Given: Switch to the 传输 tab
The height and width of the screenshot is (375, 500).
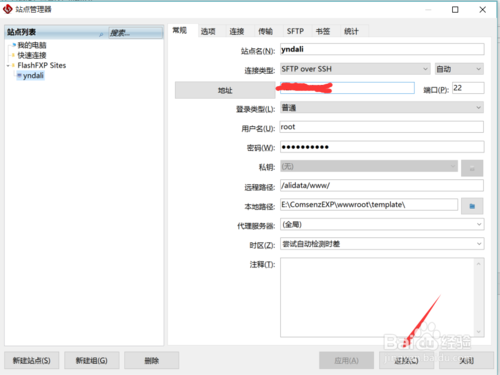Looking at the screenshot, I should [265, 31].
